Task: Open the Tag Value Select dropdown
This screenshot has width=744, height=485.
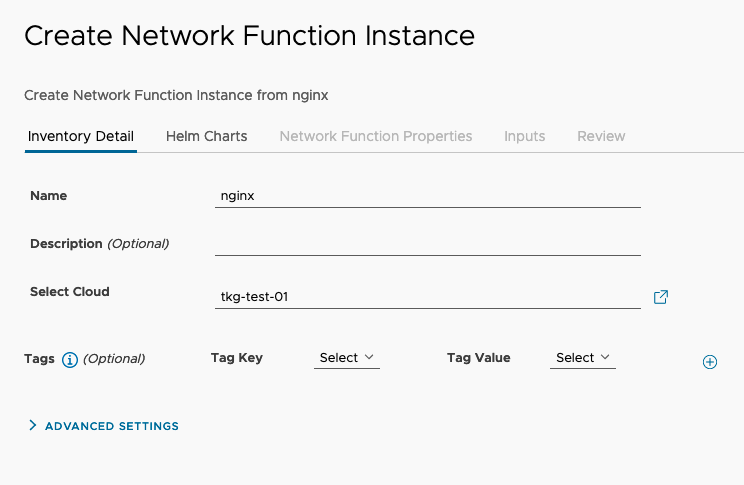Action: [x=583, y=358]
